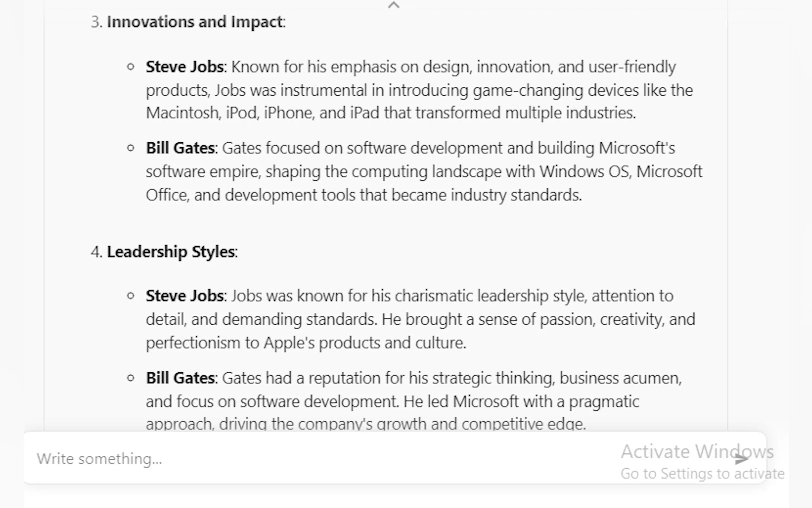Click the bullet before 'Jobs was known for'
Image resolution: width=812 pixels, height=508 pixels.
131,296
